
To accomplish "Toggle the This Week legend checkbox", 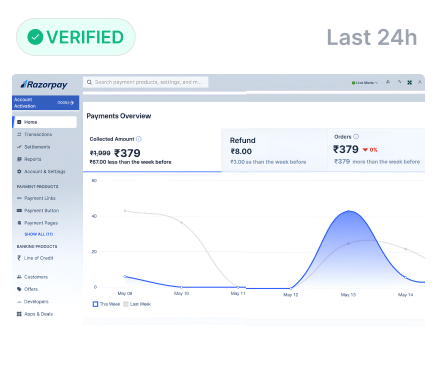I will 95,304.
